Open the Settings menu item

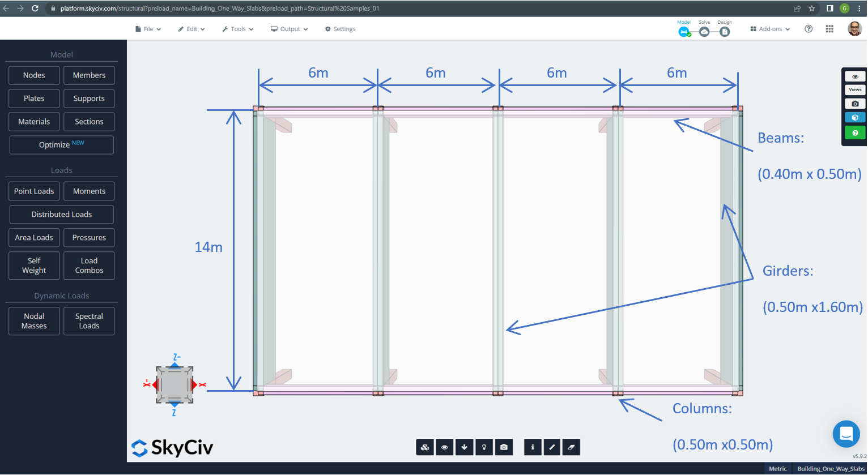[340, 29]
